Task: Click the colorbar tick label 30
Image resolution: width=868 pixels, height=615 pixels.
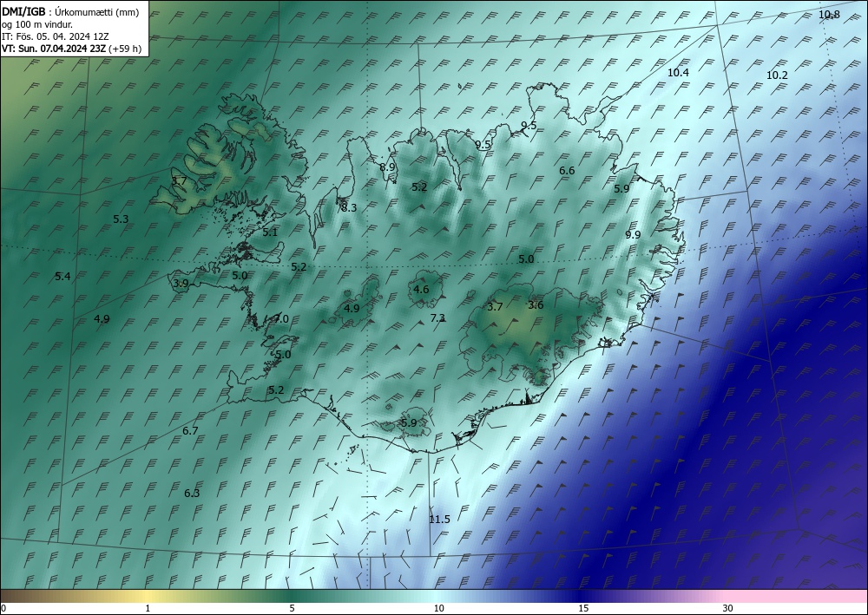Action: pyautogui.click(x=727, y=608)
